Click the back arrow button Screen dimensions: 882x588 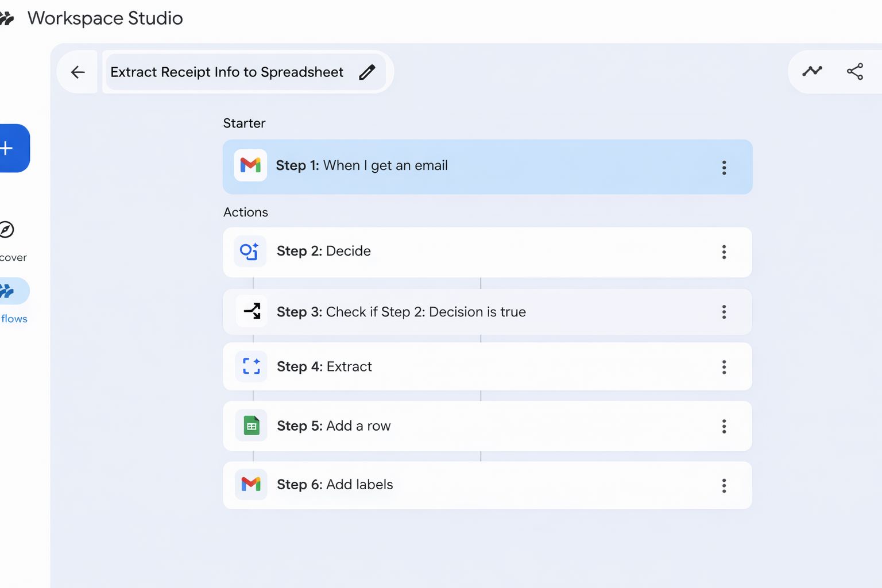[78, 72]
